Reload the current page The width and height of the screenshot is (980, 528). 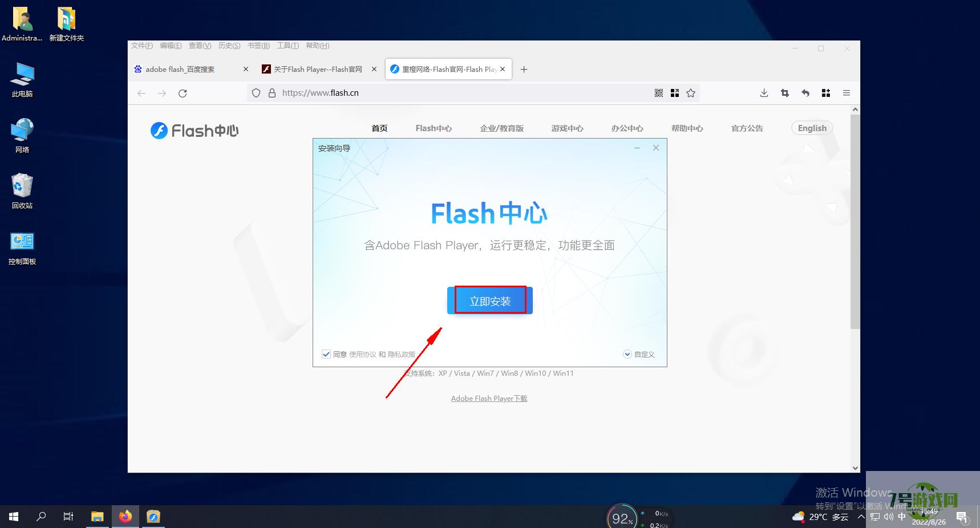click(183, 93)
